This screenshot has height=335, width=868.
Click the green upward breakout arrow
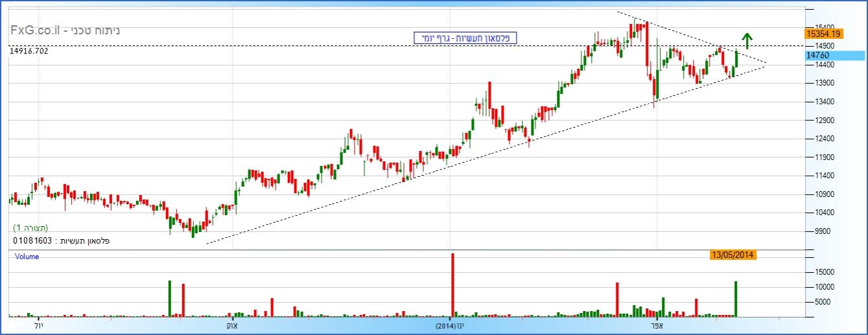coord(747,41)
